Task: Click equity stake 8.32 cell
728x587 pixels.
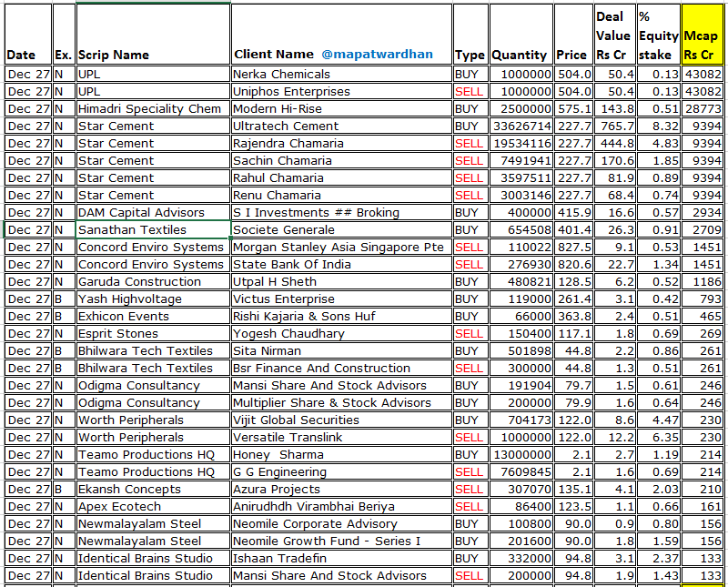Action: (659, 126)
